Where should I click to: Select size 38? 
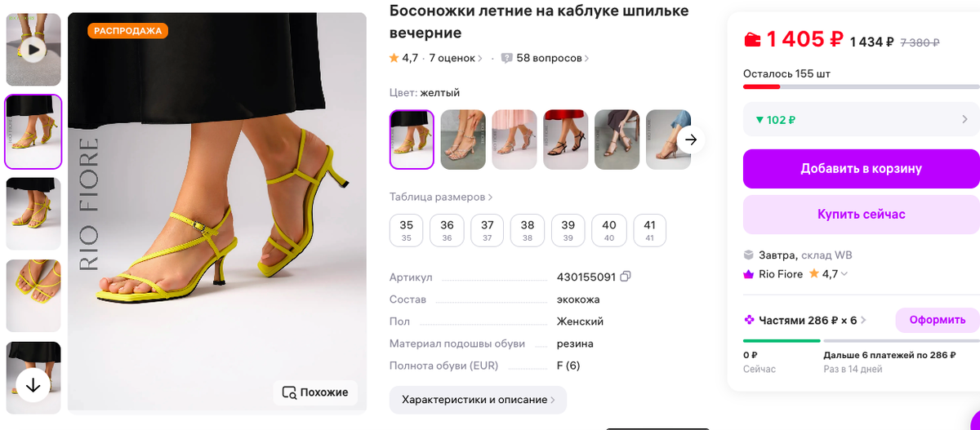tap(528, 230)
